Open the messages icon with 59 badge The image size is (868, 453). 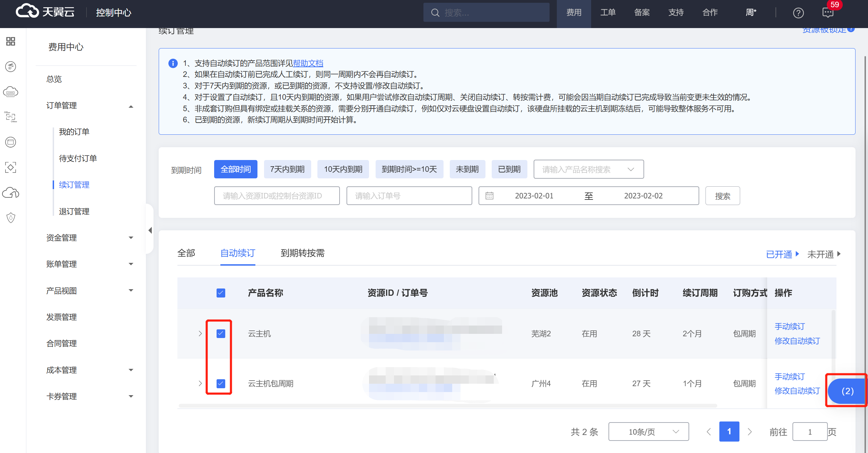[828, 13]
